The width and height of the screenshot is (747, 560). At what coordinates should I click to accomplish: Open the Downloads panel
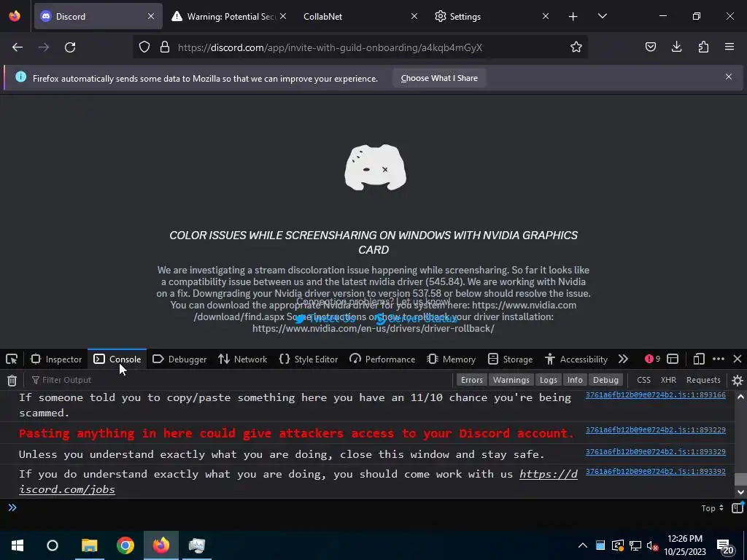pyautogui.click(x=676, y=47)
